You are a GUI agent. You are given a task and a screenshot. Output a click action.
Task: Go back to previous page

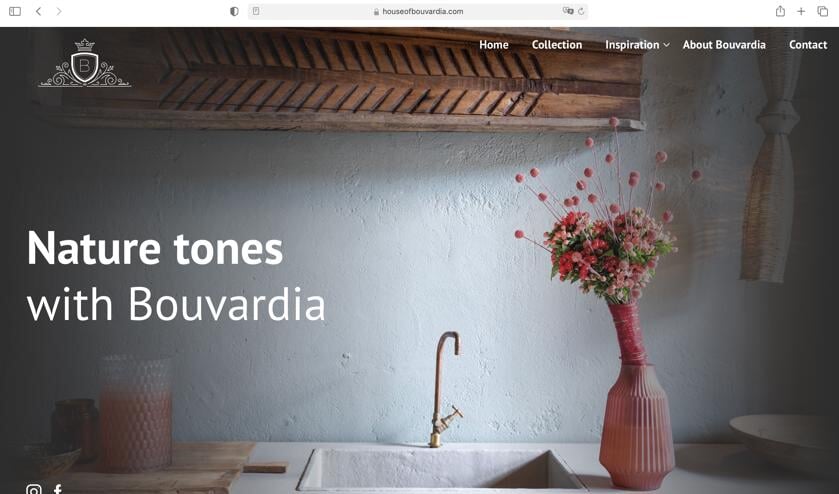[39, 11]
